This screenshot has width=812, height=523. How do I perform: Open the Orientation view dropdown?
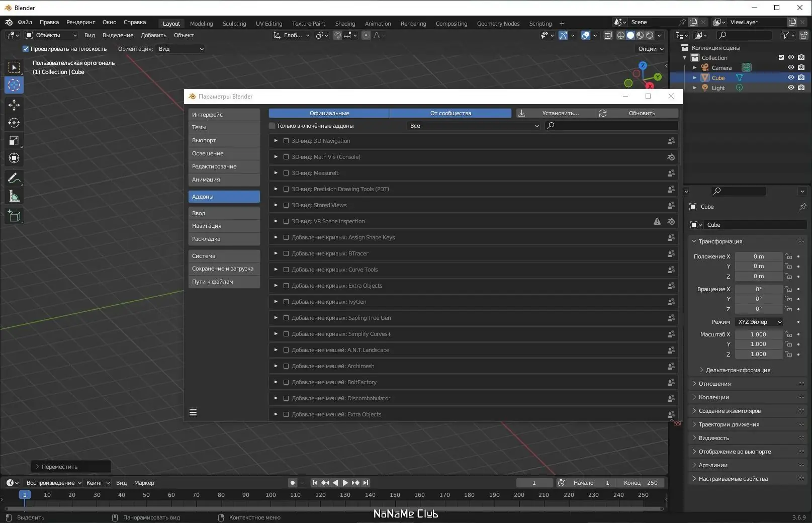[x=181, y=49]
